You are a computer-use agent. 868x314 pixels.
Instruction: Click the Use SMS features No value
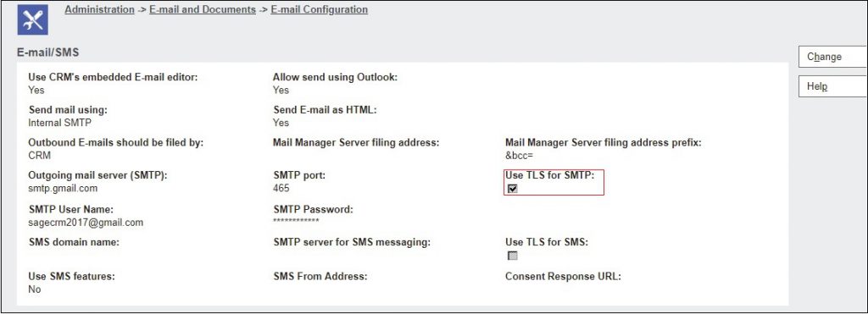34,289
